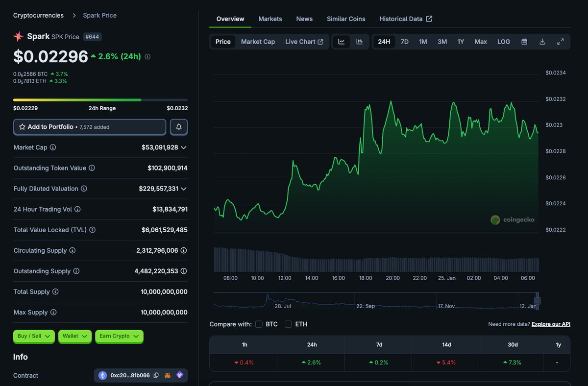Click the 24h Range progress bar

point(100,100)
